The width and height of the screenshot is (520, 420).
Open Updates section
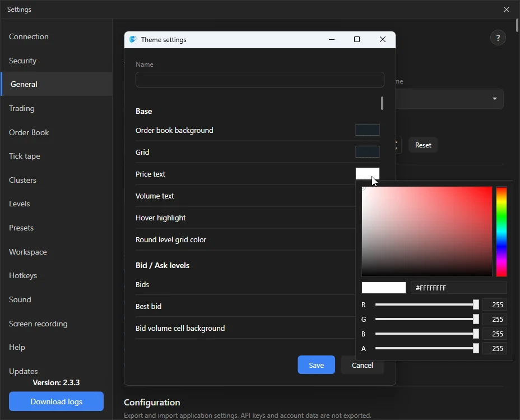pos(23,371)
